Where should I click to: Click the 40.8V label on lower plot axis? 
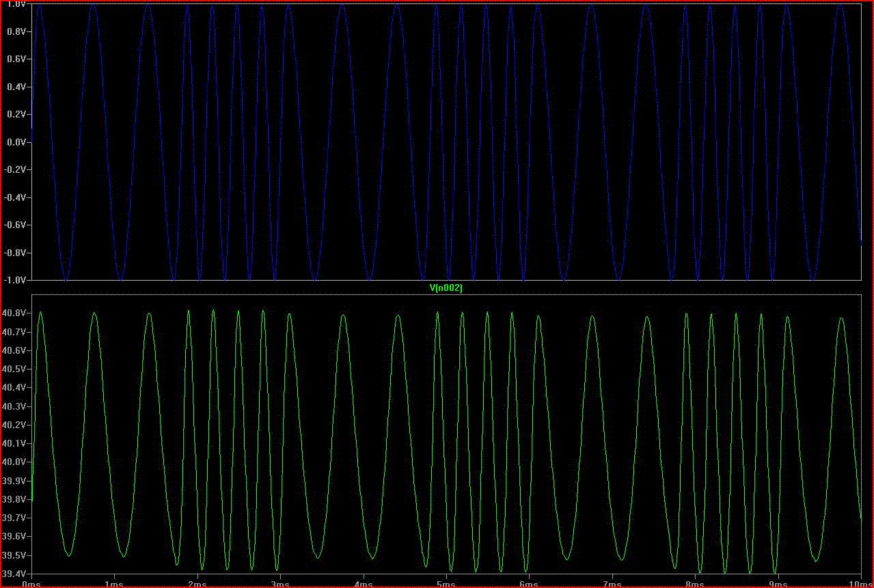coord(14,313)
